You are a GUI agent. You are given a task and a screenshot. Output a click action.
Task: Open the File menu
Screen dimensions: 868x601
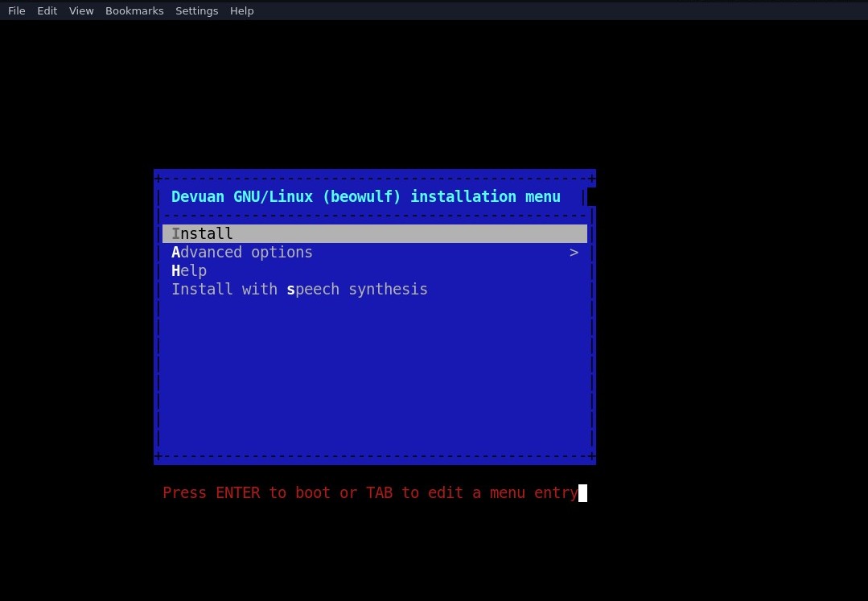click(x=17, y=10)
